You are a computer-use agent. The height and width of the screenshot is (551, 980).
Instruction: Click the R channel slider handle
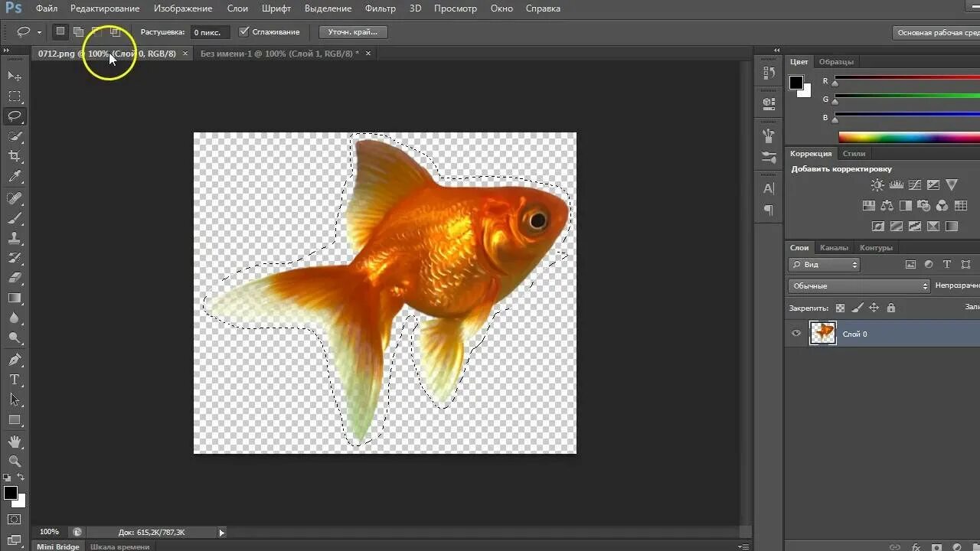coord(835,83)
